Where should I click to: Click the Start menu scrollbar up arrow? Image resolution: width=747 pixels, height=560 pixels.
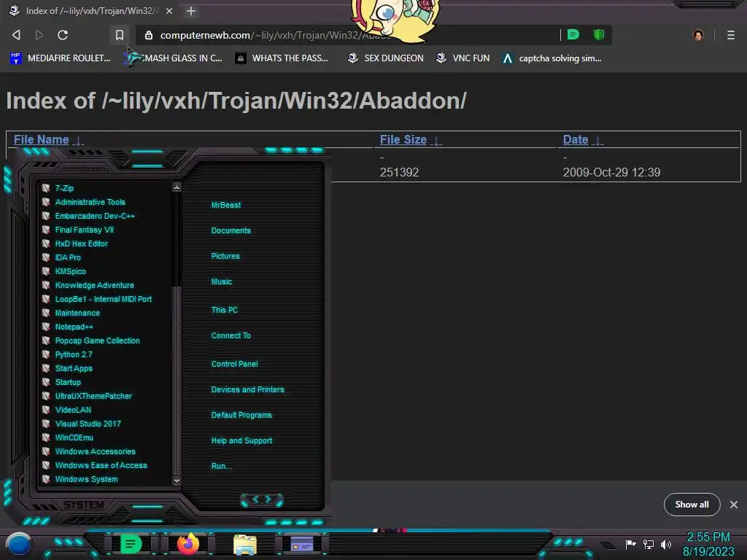click(x=177, y=187)
